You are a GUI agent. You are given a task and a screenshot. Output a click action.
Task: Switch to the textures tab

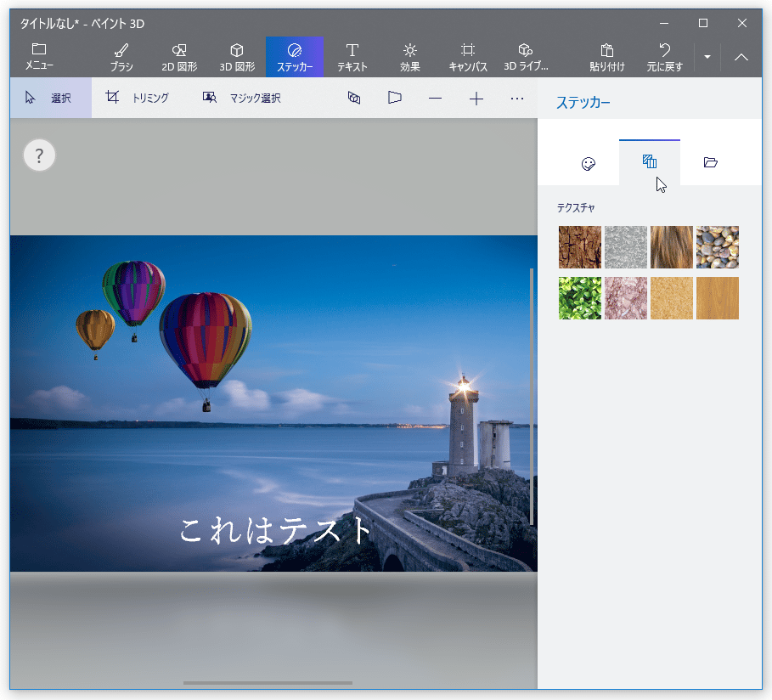[x=650, y=162]
